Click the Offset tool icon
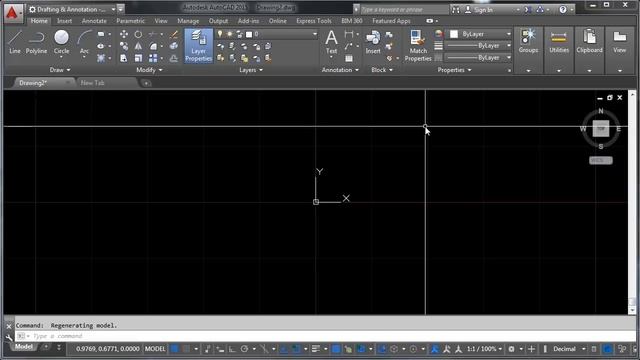The height and width of the screenshot is (360, 640). pos(174,58)
